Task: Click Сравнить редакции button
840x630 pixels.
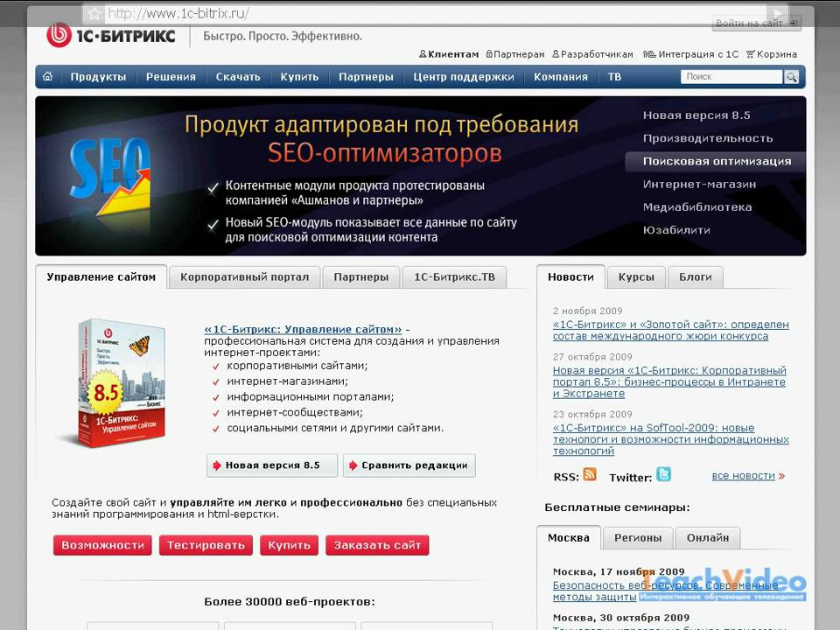Action: point(409,465)
